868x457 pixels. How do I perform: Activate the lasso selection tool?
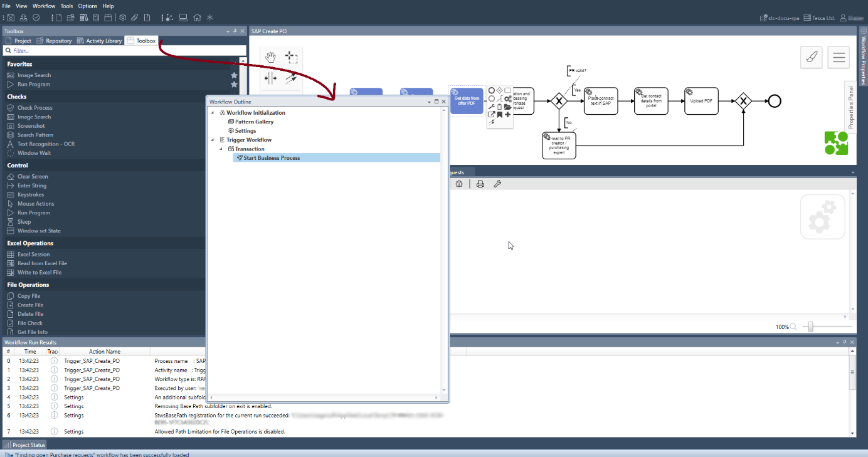coord(291,57)
